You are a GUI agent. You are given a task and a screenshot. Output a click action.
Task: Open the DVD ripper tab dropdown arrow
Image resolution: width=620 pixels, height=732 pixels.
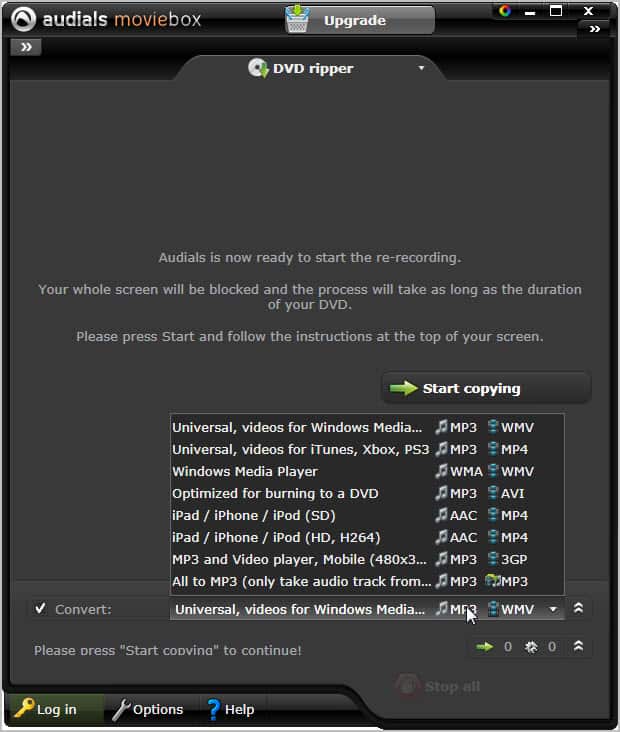421,68
